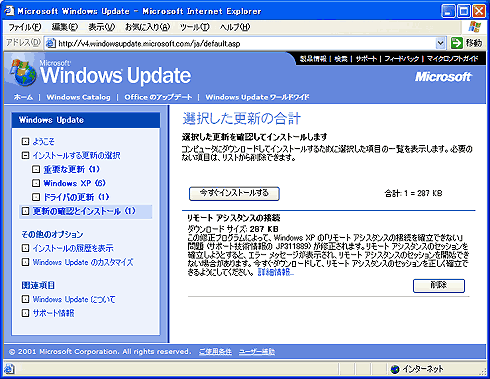Image resolution: width=490 pixels, height=379 pixels.
Task: Open the ドライバの更新 (1) link
Action: pos(76,197)
